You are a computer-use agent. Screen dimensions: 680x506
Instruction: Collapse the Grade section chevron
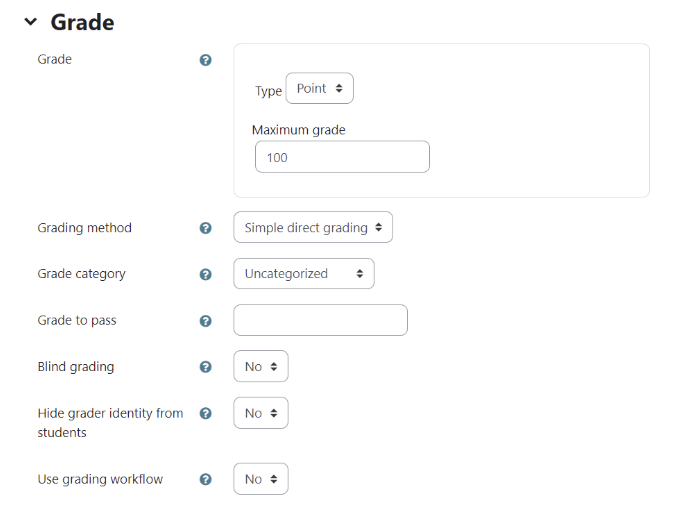(30, 22)
